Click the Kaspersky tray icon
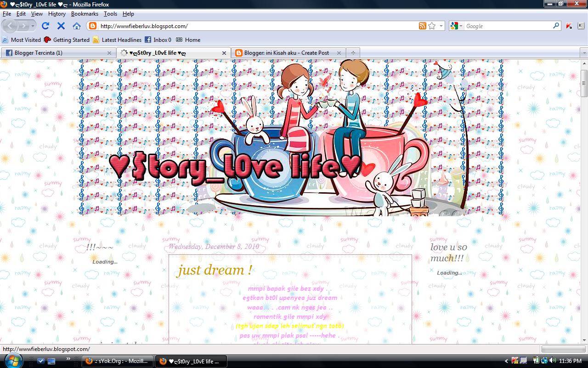588x368 pixels. [514, 361]
